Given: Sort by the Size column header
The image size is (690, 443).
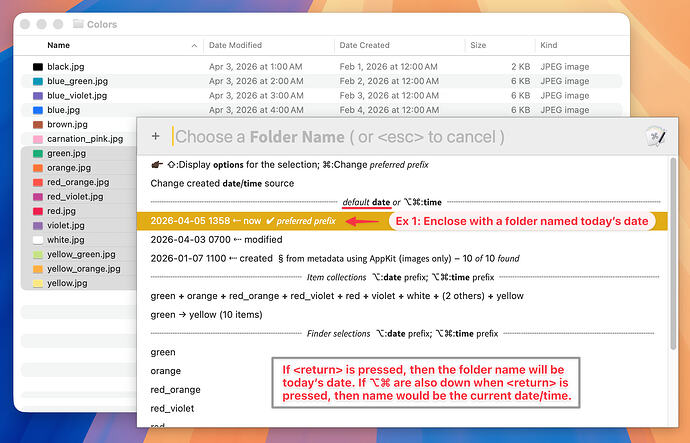Looking at the screenshot, I should [478, 45].
